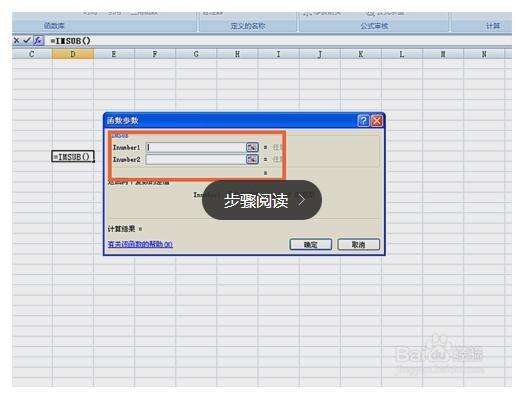Confirm dialog with the 确定 button
528x394 pixels.
click(x=310, y=244)
